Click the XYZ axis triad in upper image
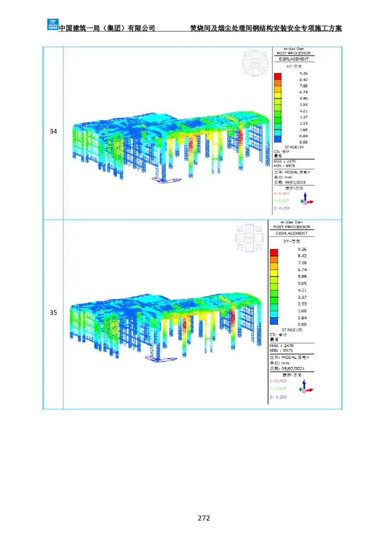The width and height of the screenshot is (392, 555). [x=307, y=199]
